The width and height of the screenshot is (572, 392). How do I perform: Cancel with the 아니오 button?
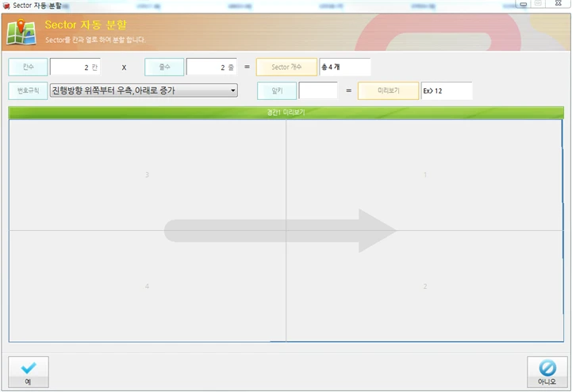(547, 372)
